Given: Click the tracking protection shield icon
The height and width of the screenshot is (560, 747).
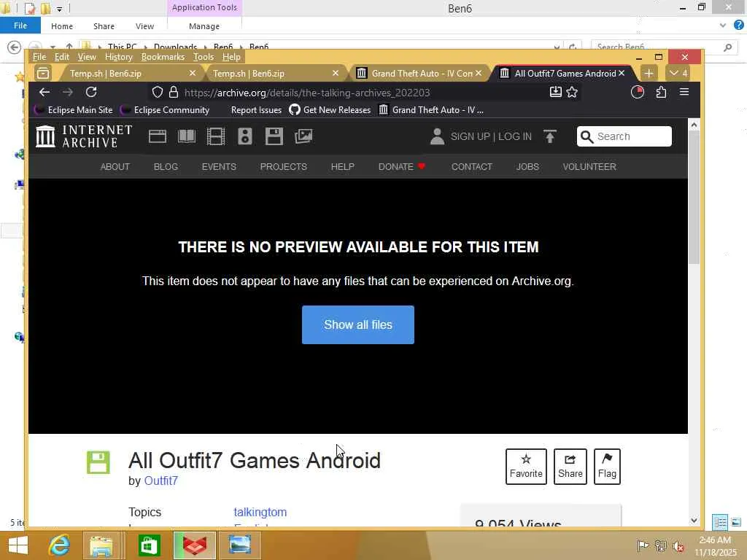Looking at the screenshot, I should [x=158, y=93].
